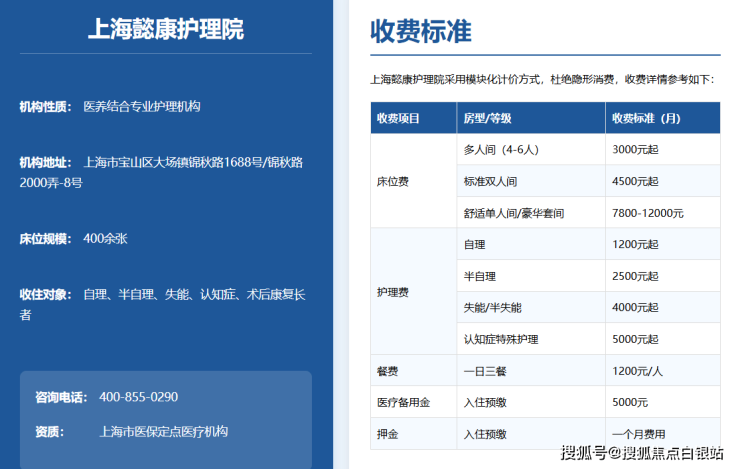The height and width of the screenshot is (469, 740).
Task: Click the intro sentence about 模块化计价方式
Action: pos(543,79)
